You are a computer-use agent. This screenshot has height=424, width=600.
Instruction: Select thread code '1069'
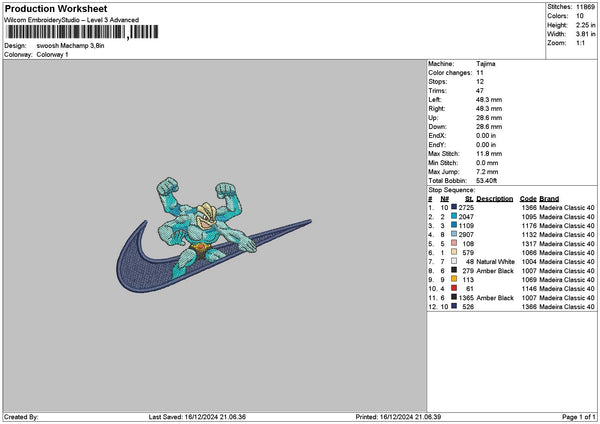[529, 280]
